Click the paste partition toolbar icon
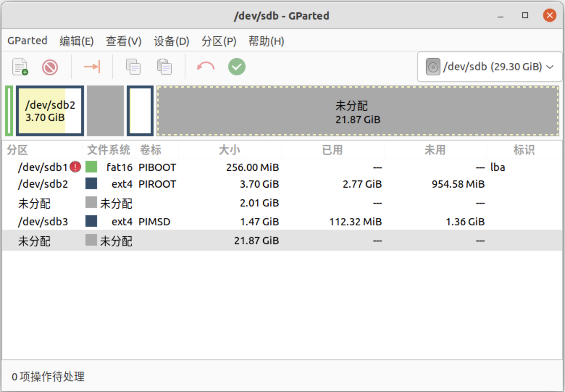This screenshot has height=392, width=565. point(164,67)
